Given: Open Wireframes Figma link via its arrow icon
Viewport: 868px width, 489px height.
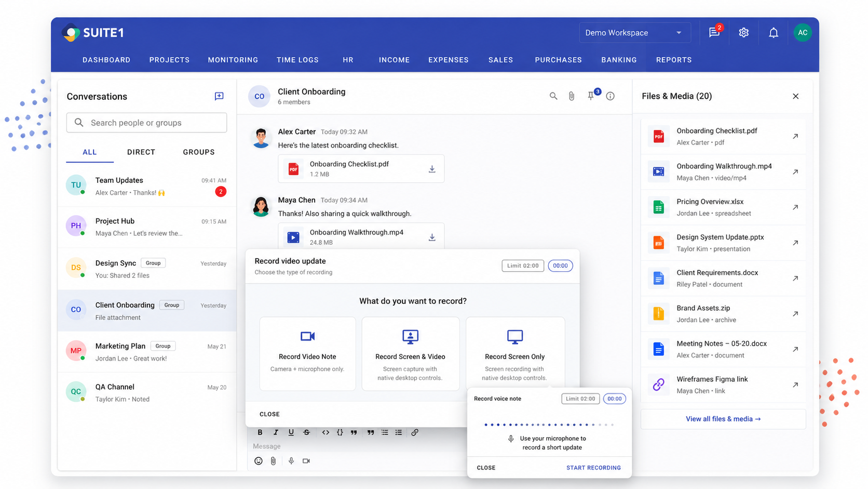Looking at the screenshot, I should [x=795, y=385].
